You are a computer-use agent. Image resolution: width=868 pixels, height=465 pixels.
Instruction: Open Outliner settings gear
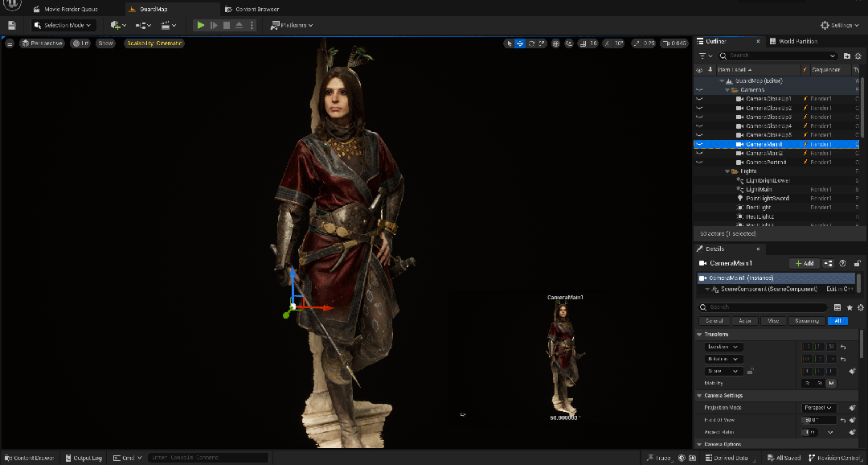point(858,56)
